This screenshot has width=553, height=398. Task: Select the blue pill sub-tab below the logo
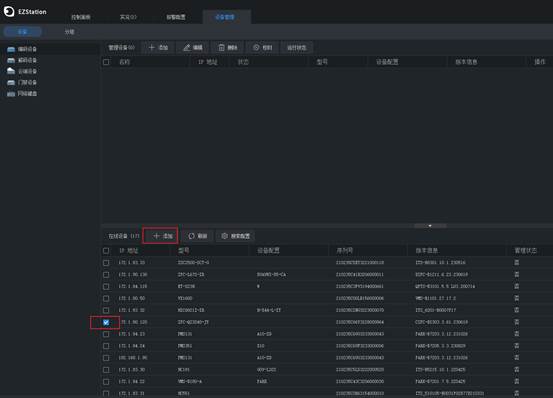click(x=23, y=32)
